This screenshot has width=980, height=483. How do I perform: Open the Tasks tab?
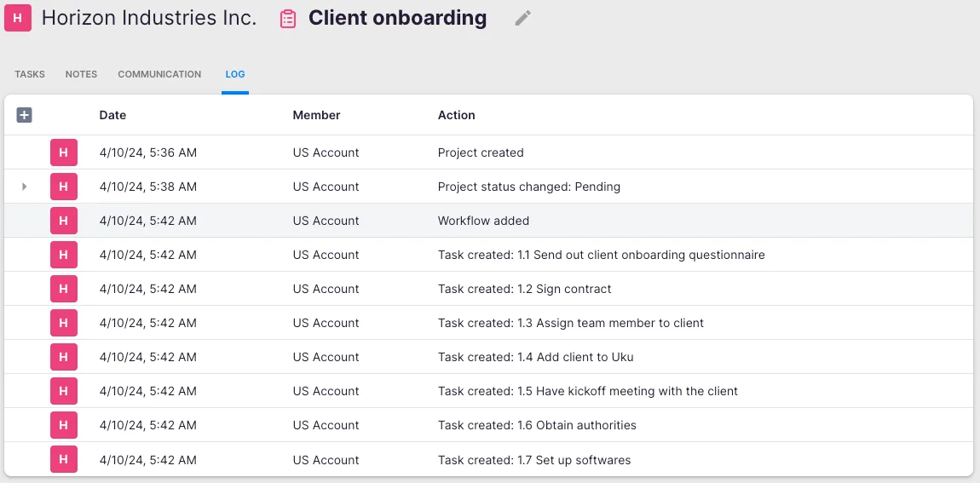(x=30, y=74)
